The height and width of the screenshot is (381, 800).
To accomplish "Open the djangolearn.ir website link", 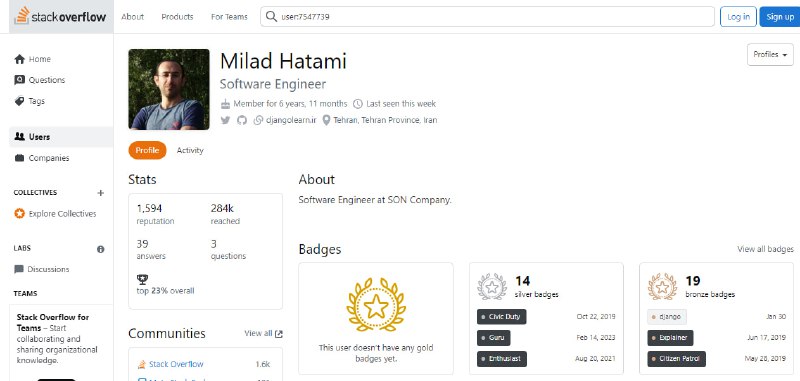I will (x=291, y=120).
